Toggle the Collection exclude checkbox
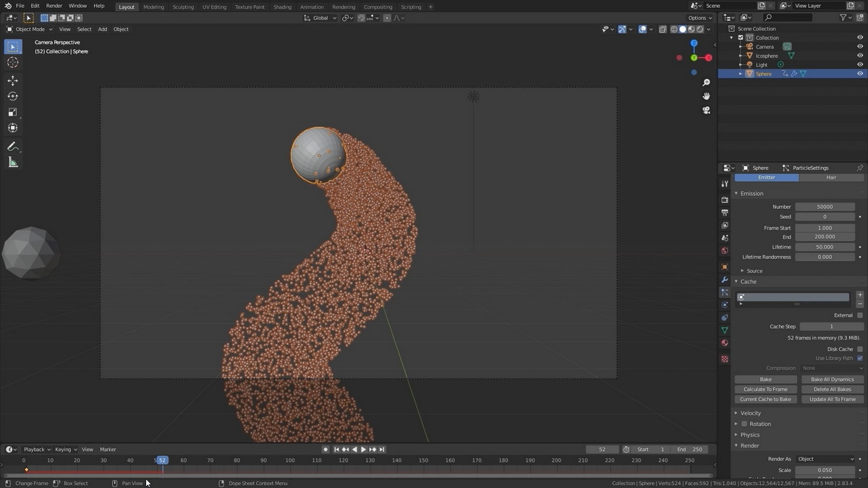868x488 pixels. coord(741,38)
